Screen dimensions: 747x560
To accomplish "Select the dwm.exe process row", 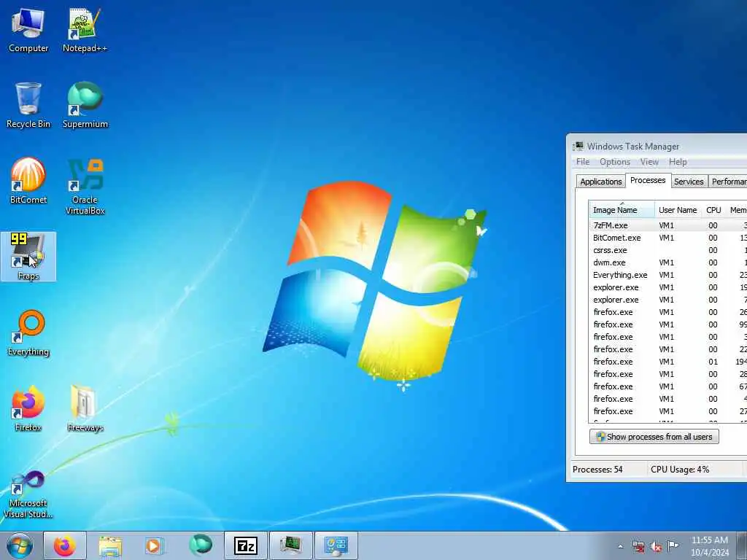I will (x=668, y=262).
